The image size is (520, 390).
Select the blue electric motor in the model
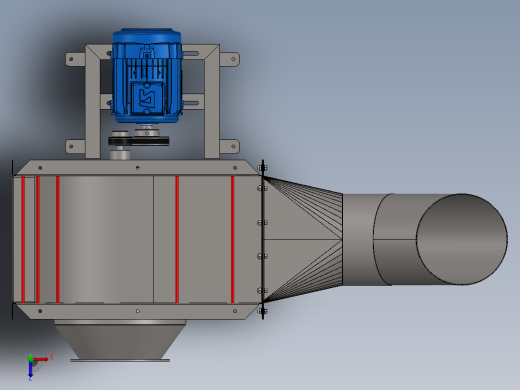click(x=147, y=76)
